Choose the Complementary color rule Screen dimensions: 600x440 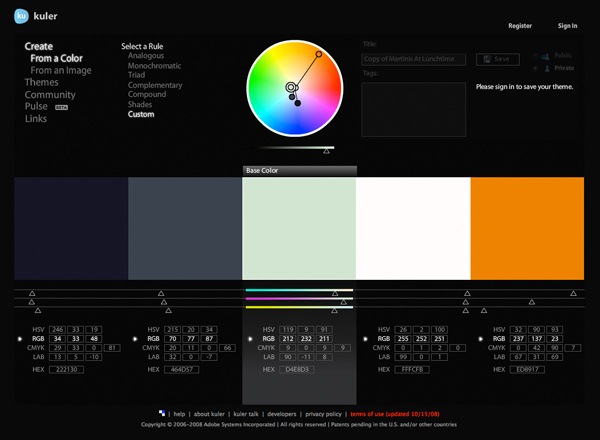[x=155, y=85]
